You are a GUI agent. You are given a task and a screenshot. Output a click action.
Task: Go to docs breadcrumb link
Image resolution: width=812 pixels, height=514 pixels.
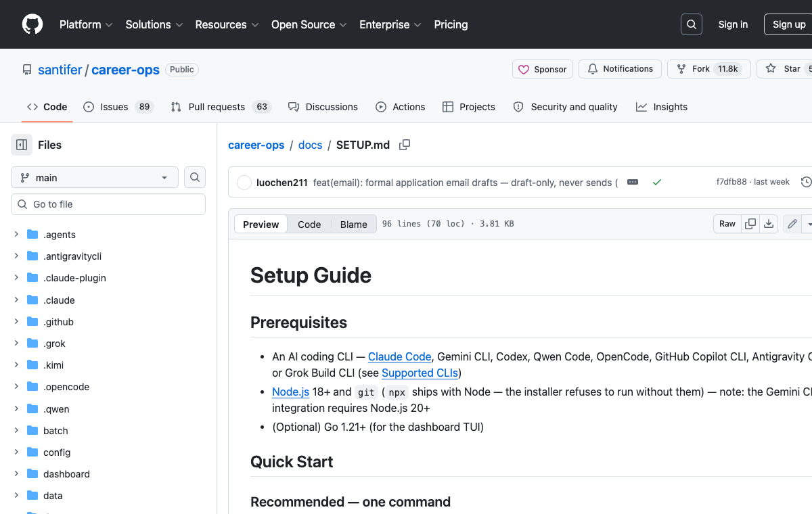coord(311,145)
